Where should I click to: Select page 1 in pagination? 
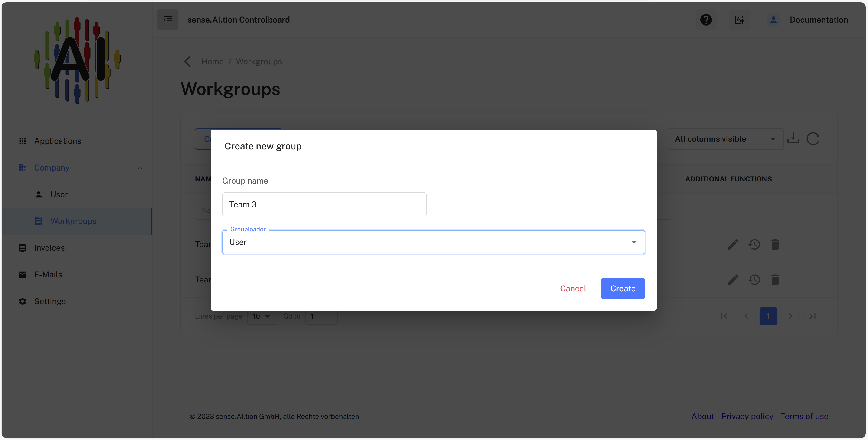click(768, 316)
